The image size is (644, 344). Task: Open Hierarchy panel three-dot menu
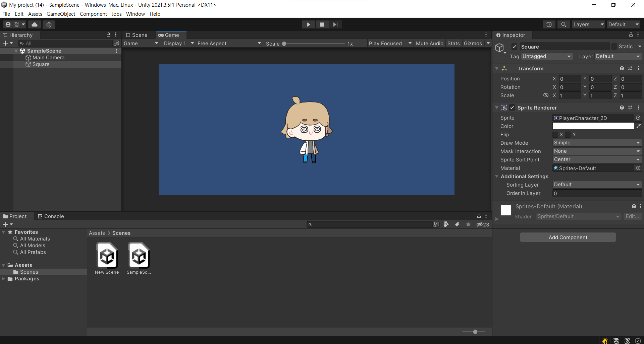tap(116, 35)
